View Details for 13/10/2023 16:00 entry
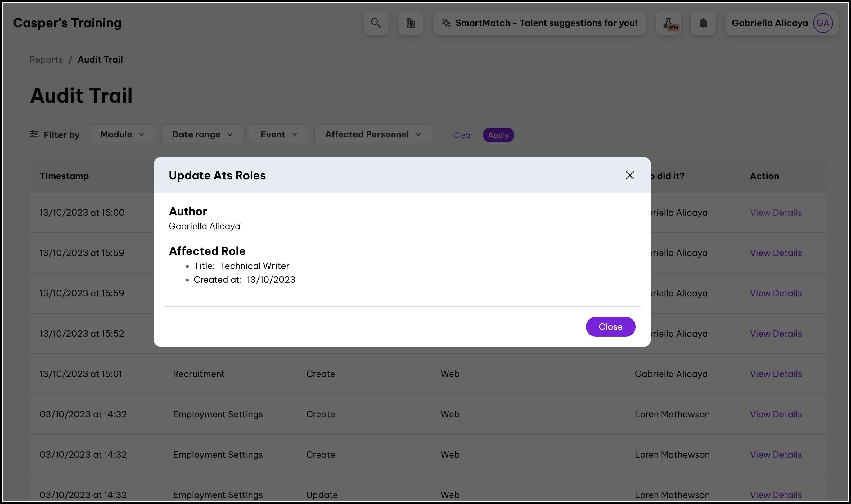 point(776,213)
